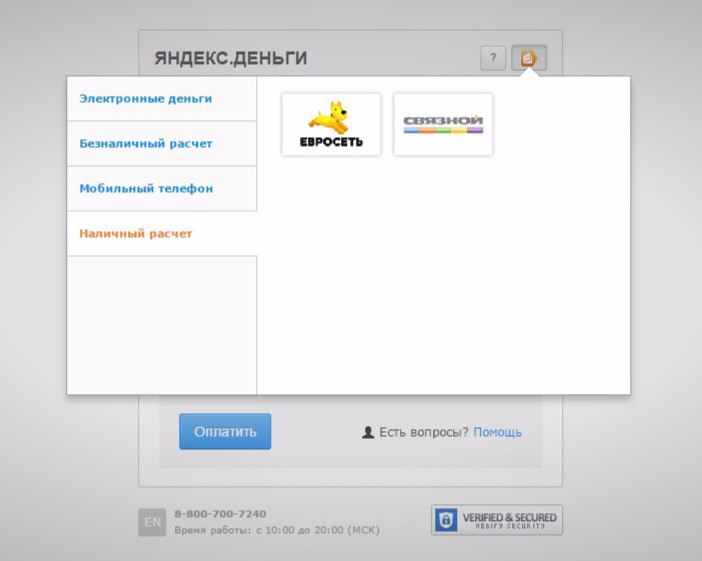
Task: Toggle the orange payment methods icon button
Action: (x=529, y=58)
